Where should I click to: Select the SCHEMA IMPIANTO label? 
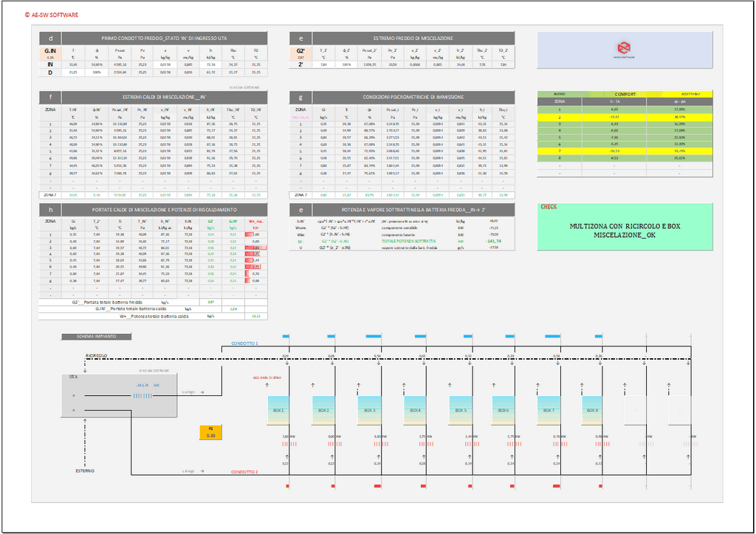(97, 337)
